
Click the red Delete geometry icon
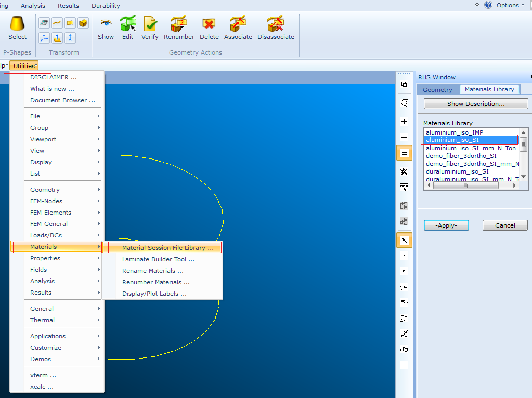[209, 28]
